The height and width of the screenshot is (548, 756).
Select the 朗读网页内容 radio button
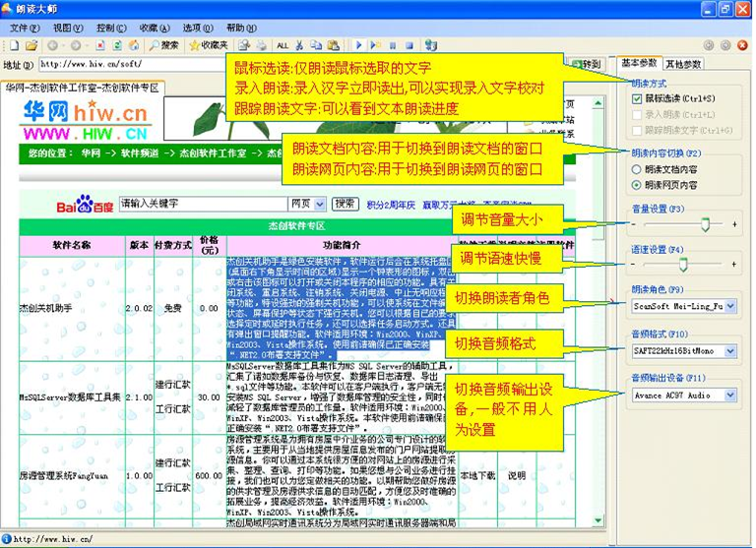point(637,184)
